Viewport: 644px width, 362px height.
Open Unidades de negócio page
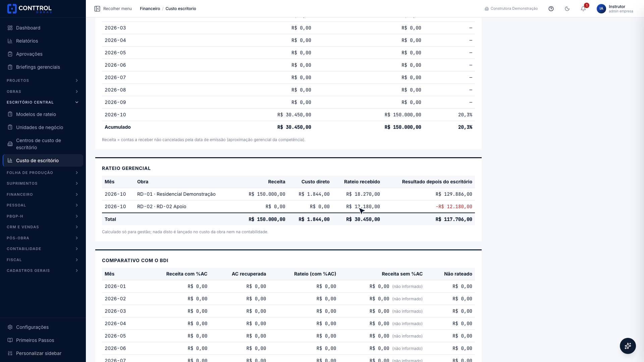(x=43, y=127)
